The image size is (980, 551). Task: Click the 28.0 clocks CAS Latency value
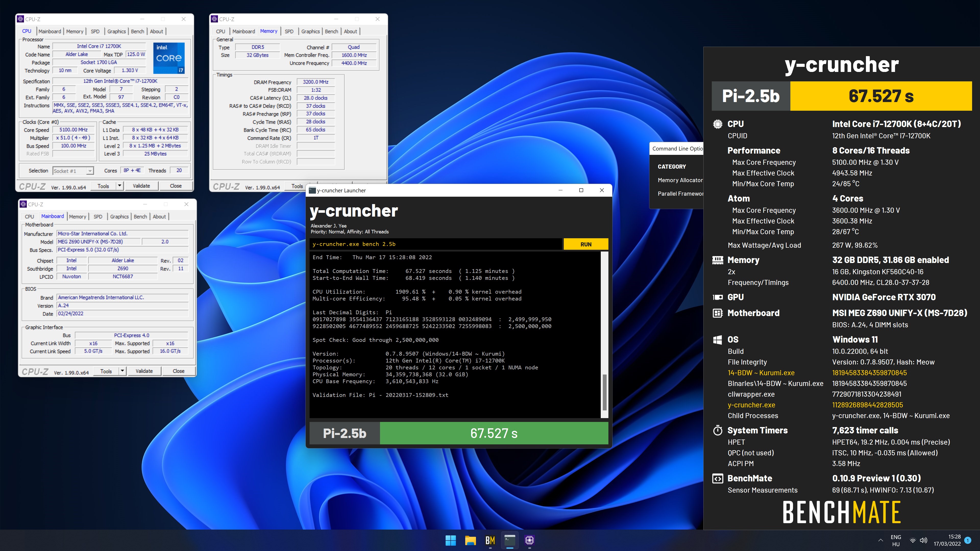pos(315,98)
